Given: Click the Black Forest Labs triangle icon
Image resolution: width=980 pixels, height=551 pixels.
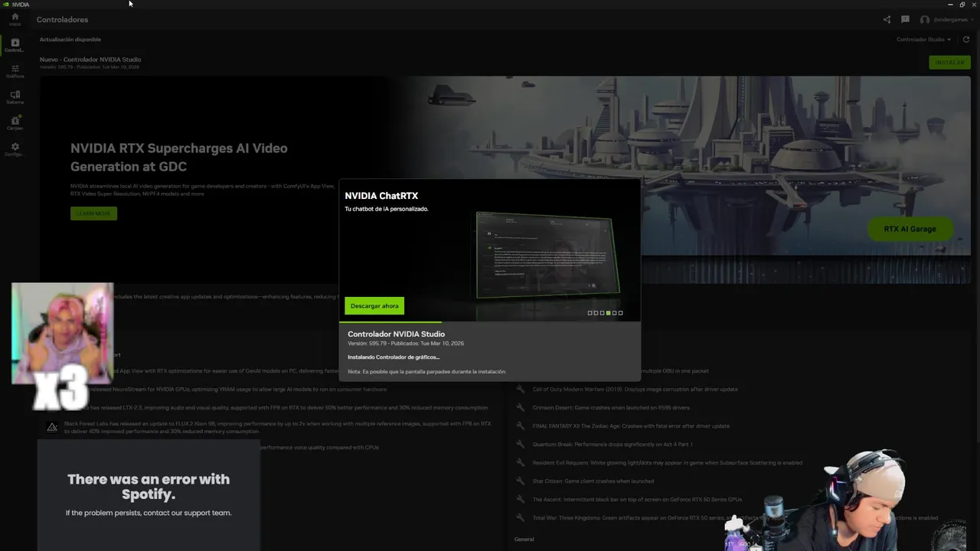Looking at the screenshot, I should tap(52, 427).
